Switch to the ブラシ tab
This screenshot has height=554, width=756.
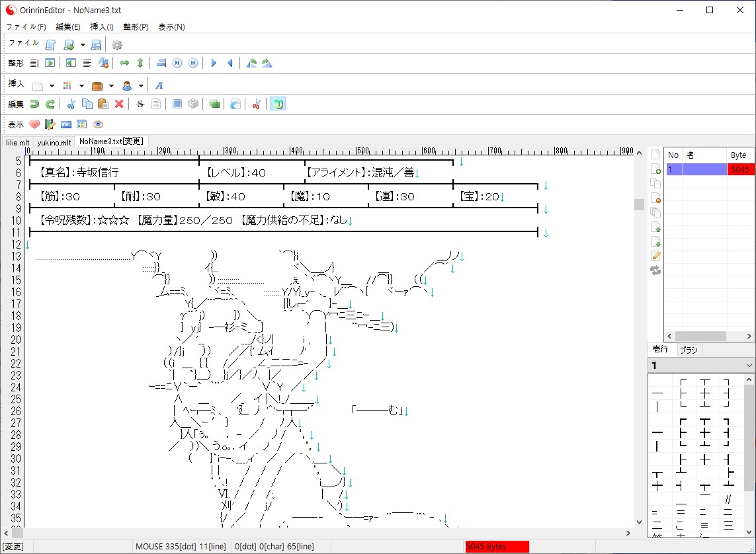coord(688,350)
